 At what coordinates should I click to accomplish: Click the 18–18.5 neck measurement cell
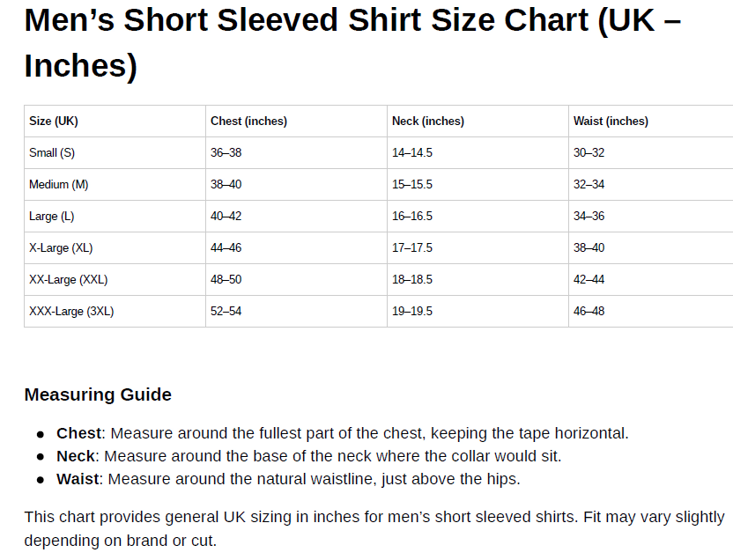coord(412,280)
